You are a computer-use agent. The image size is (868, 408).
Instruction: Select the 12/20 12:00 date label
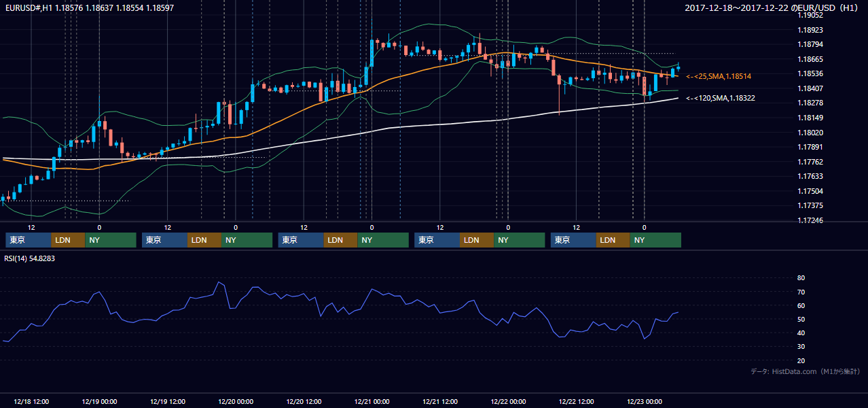coord(304,401)
